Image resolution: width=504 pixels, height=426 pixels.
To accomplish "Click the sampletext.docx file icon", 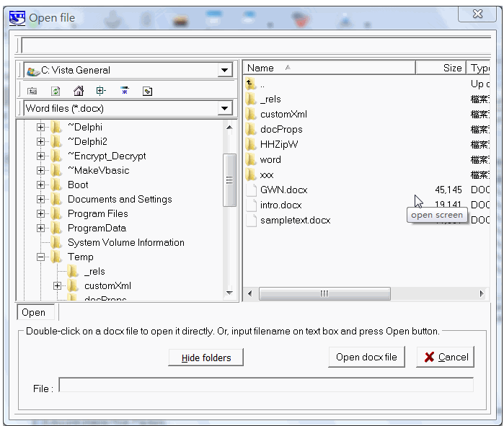I will [252, 221].
